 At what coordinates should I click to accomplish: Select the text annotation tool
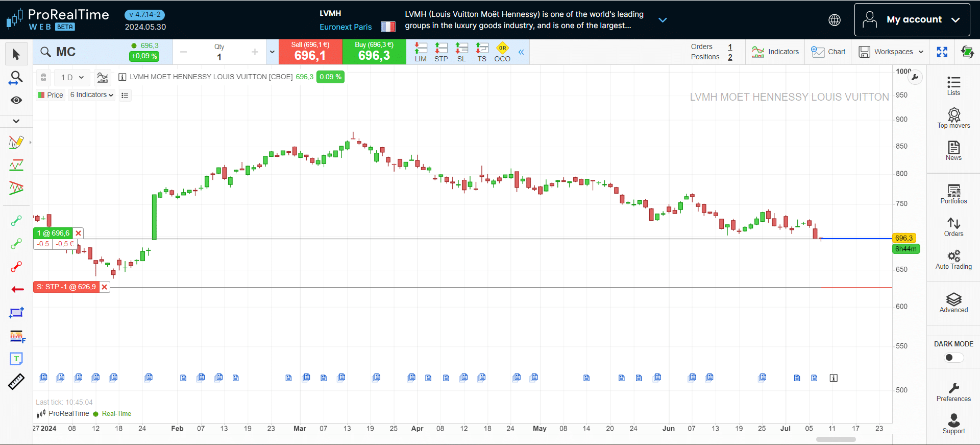tap(16, 359)
